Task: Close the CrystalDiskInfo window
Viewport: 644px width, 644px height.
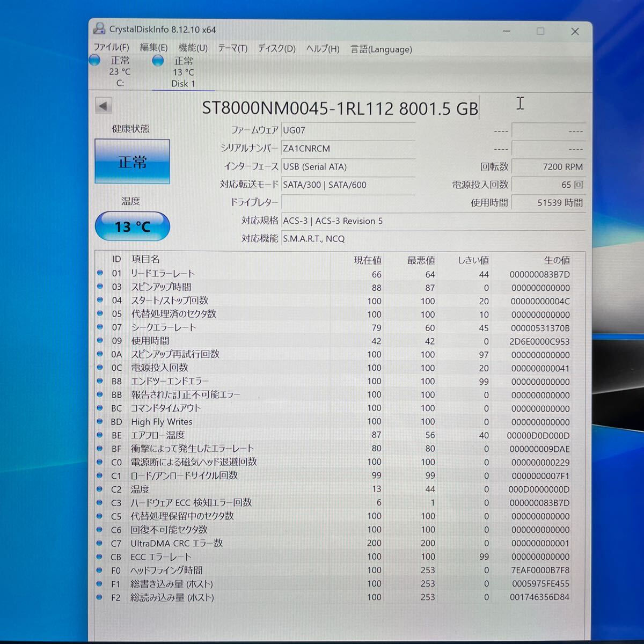Action: pyautogui.click(x=575, y=32)
